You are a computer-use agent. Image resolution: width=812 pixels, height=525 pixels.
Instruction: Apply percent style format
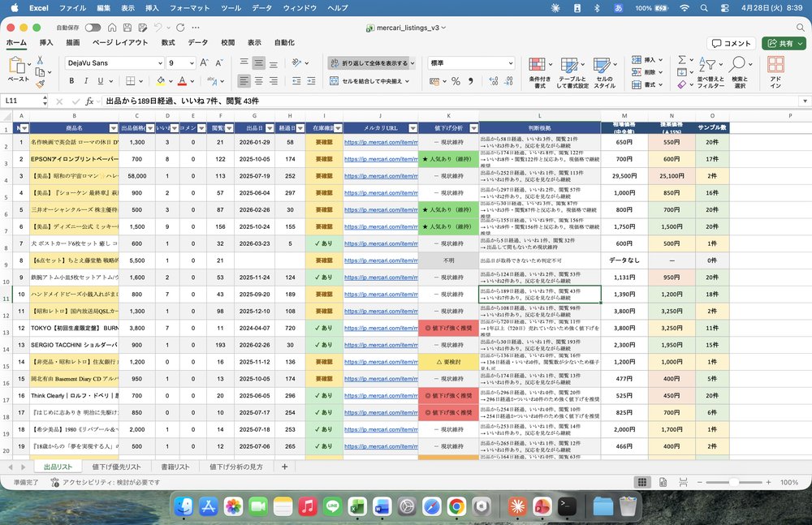[x=456, y=81]
